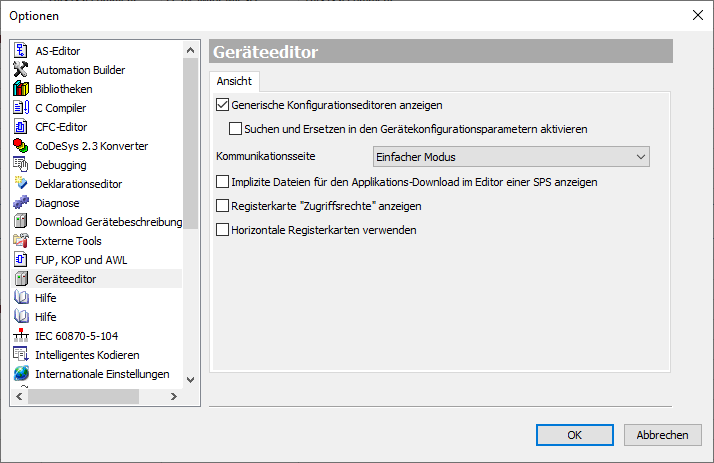Enable Horizontale Registerkarten verwenden
Viewport: 714px width, 463px height.
pyautogui.click(x=223, y=230)
